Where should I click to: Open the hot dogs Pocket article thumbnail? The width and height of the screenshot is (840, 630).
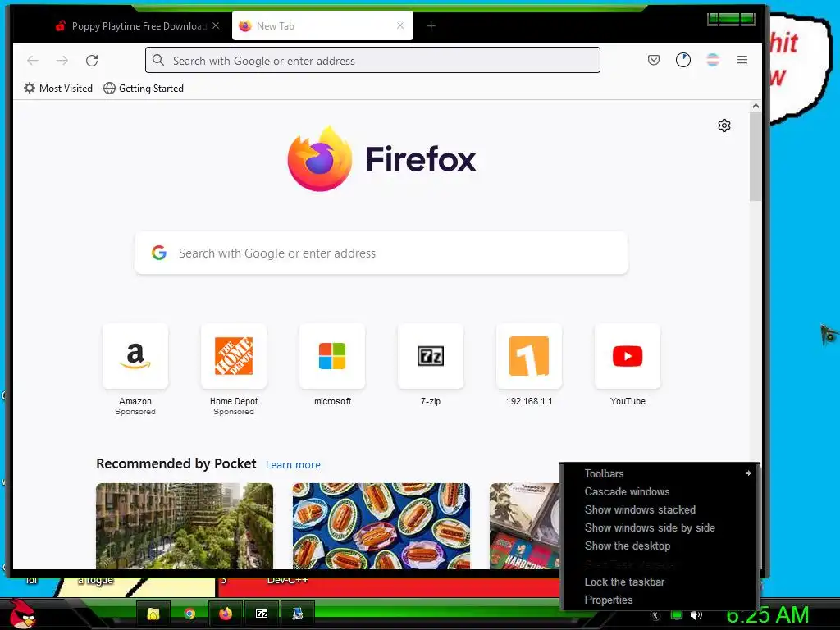(381, 526)
